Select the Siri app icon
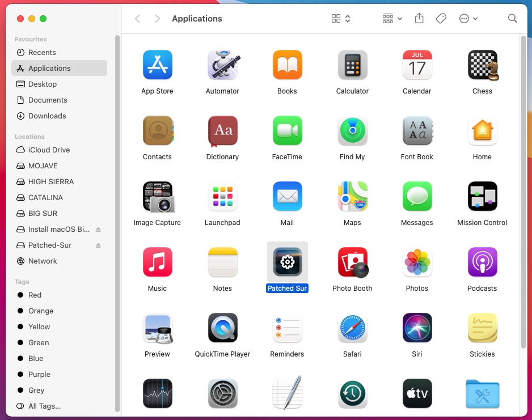The height and width of the screenshot is (420, 532). (x=417, y=328)
